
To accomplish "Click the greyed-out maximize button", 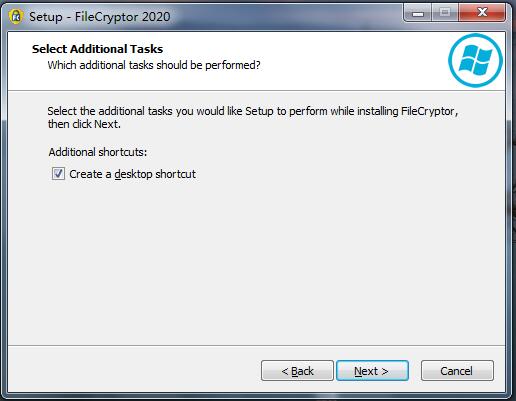I will pyautogui.click(x=445, y=13).
